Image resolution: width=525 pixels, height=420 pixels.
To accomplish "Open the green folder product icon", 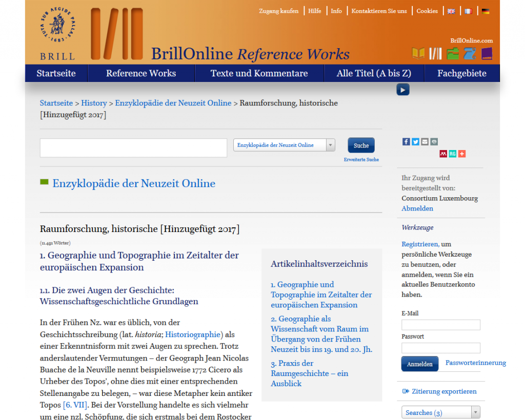I will coord(453,53).
